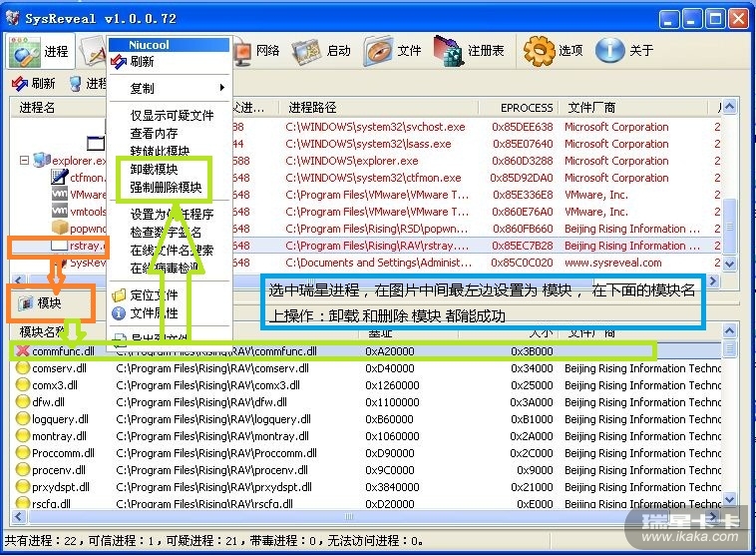Select prxydspt.dll module icon
Viewport: 756px width, 556px height.
[x=22, y=486]
